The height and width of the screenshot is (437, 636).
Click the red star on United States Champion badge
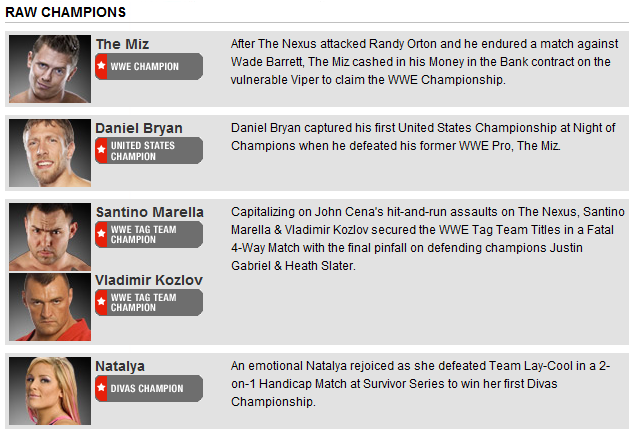pos(101,150)
